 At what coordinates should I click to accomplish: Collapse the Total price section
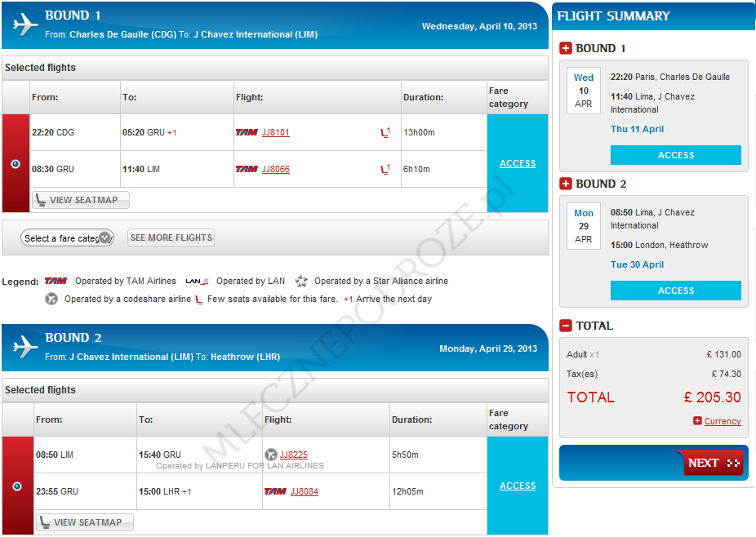click(566, 326)
